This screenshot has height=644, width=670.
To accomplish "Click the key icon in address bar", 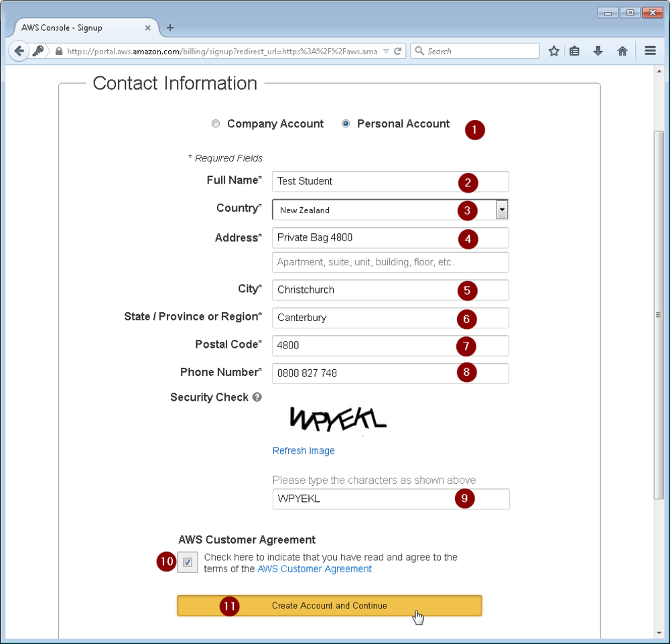I will 38,52.
